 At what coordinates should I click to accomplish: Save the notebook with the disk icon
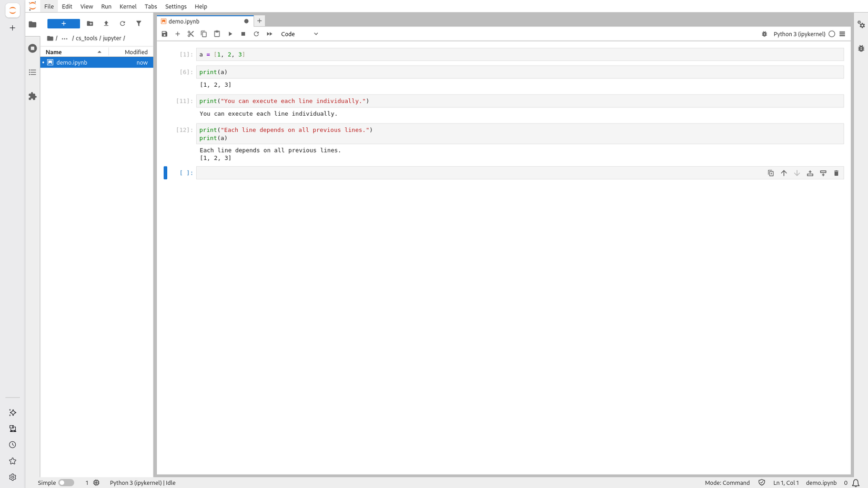[x=164, y=34]
